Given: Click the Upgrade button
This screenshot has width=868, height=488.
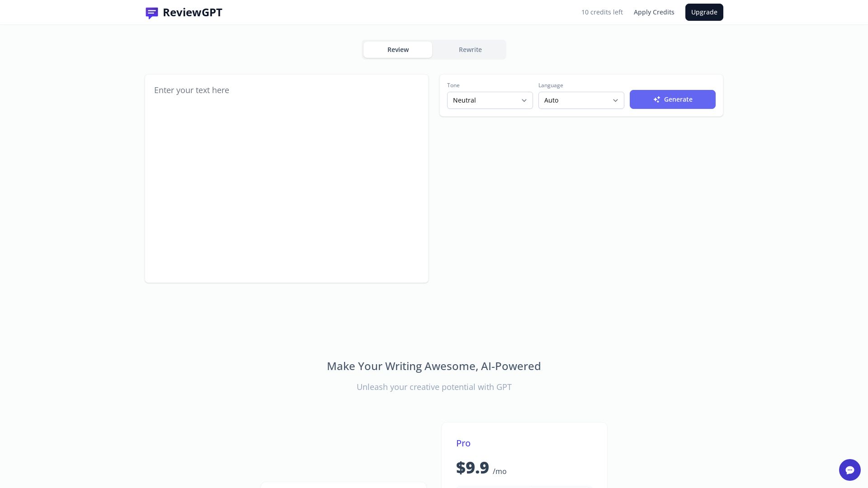Looking at the screenshot, I should (704, 12).
